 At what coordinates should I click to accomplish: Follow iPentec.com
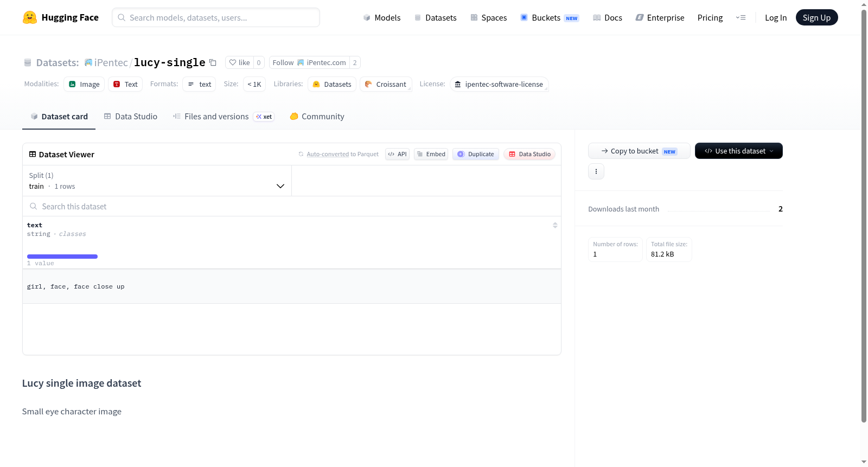point(309,63)
